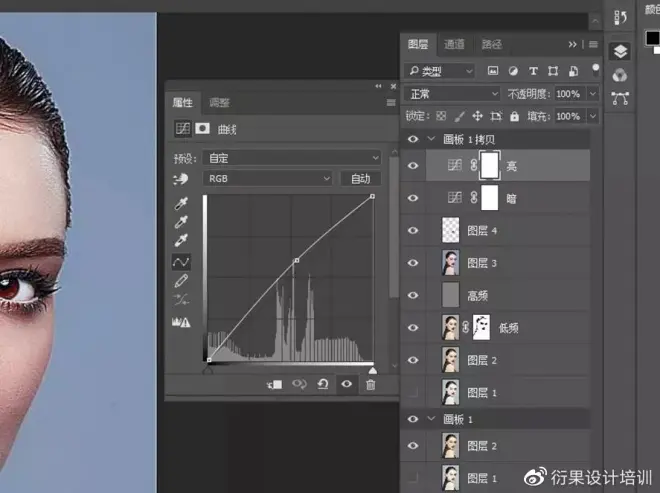Viewport: 660px width, 493px height.
Task: Click the foreground color swatch
Action: (x=652, y=38)
